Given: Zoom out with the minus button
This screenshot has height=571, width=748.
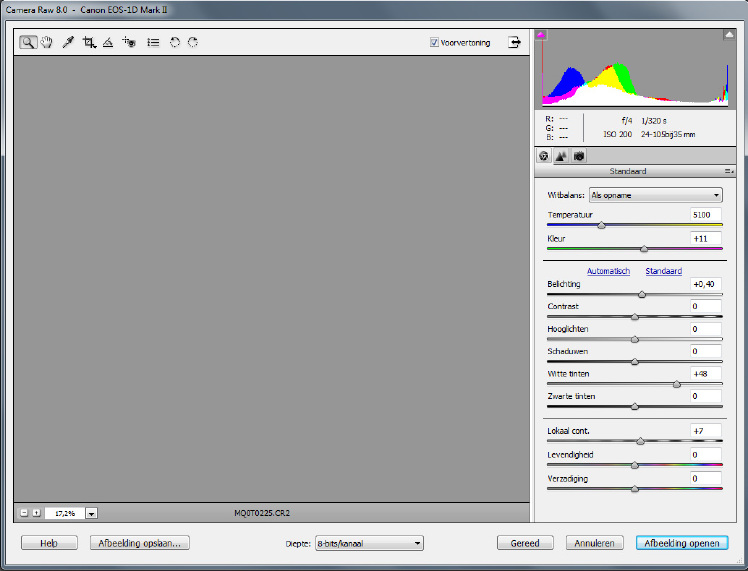Looking at the screenshot, I should coord(24,513).
